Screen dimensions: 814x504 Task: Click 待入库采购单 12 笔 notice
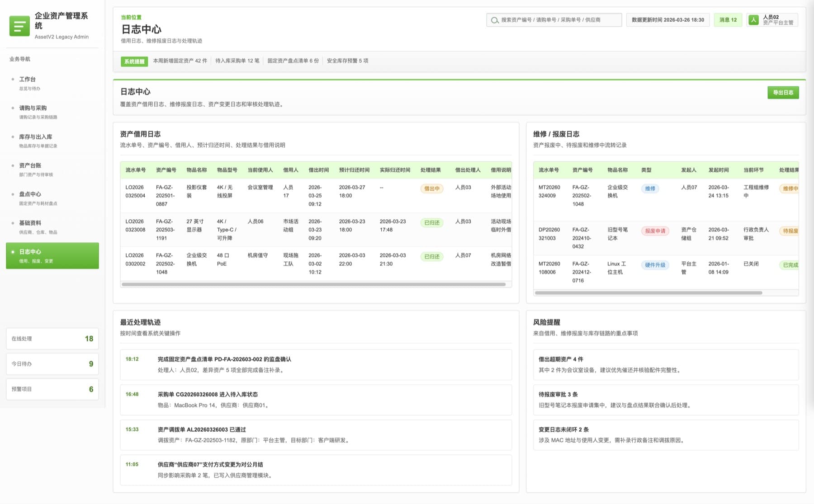tap(237, 61)
